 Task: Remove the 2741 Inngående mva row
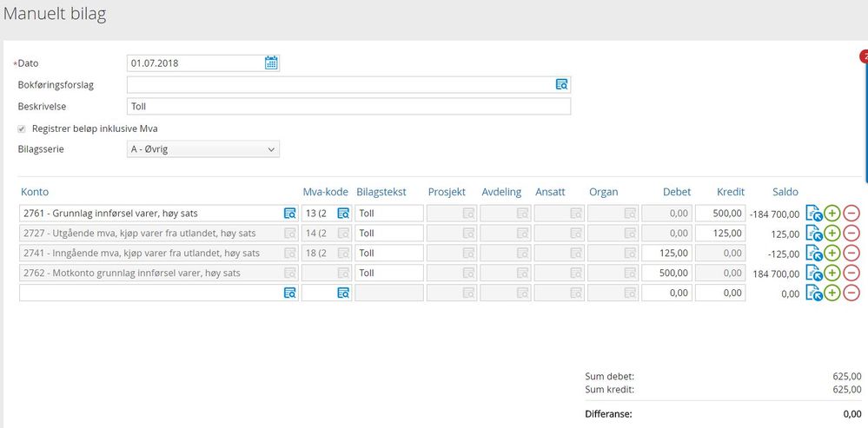(851, 254)
